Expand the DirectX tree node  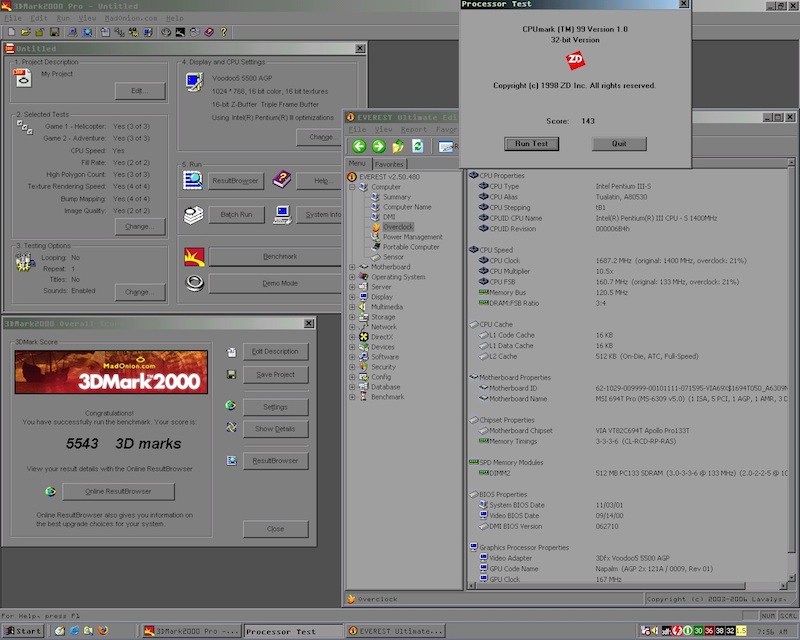coord(352,337)
